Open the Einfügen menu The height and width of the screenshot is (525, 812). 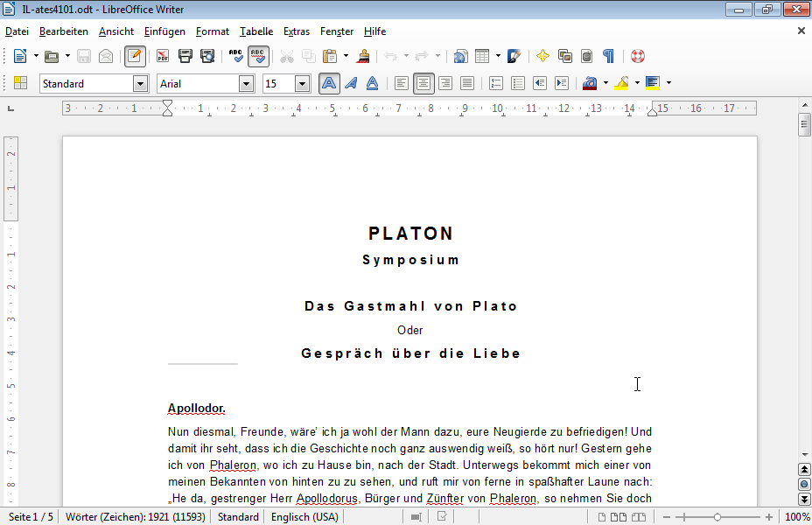164,31
